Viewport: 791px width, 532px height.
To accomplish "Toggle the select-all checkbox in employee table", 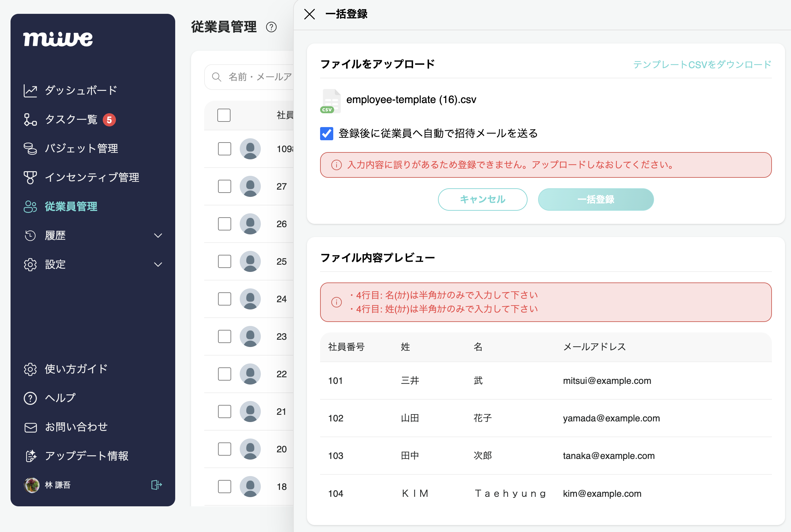I will click(x=224, y=115).
